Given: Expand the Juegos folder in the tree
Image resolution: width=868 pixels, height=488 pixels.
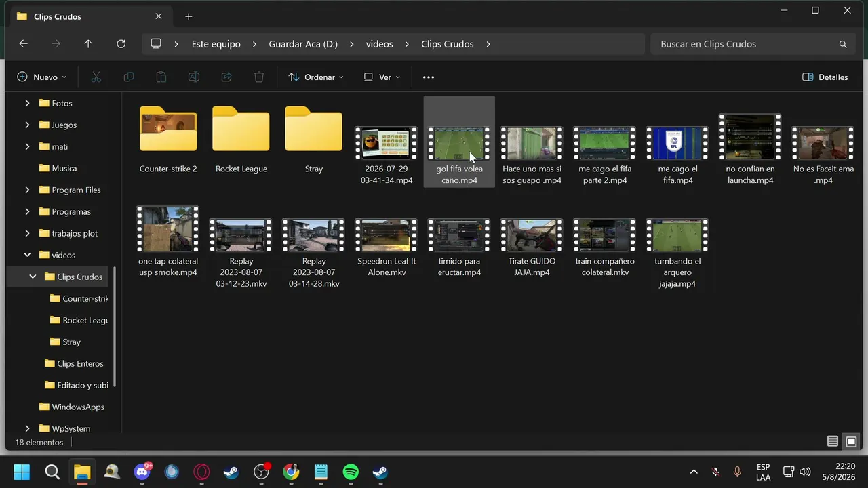Looking at the screenshot, I should [x=27, y=125].
